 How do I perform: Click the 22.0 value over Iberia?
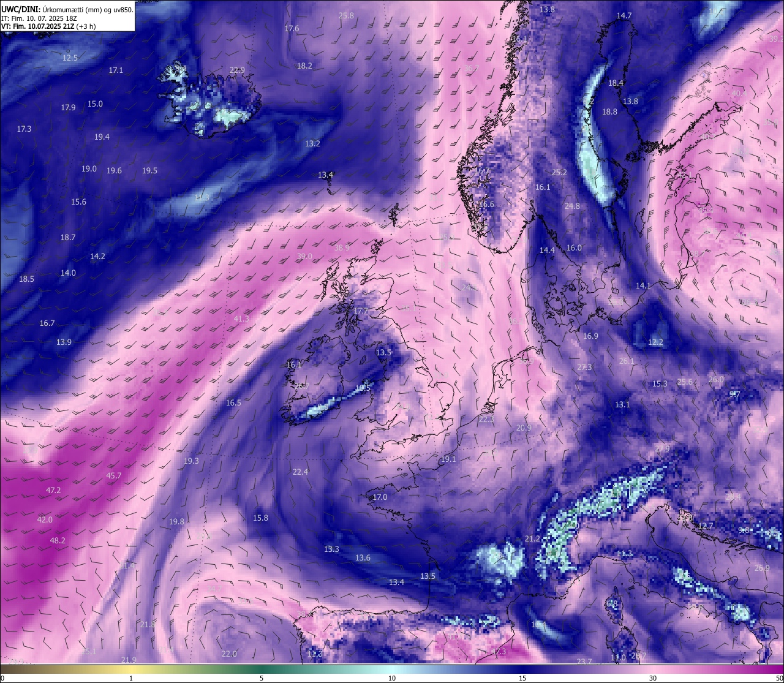229,654
